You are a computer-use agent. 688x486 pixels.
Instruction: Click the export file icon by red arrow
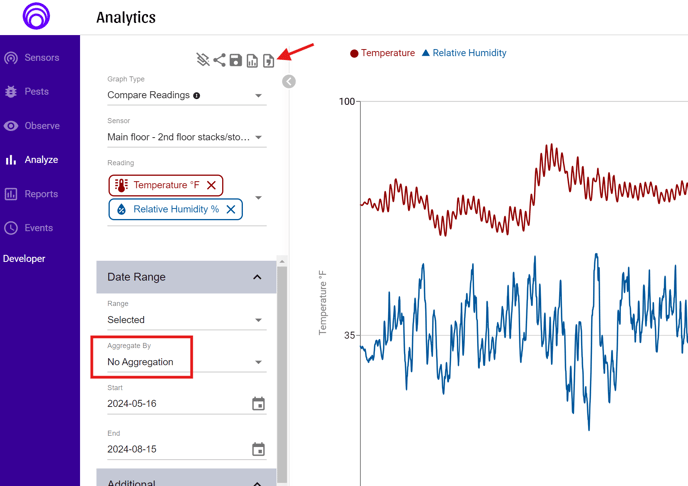tap(269, 61)
